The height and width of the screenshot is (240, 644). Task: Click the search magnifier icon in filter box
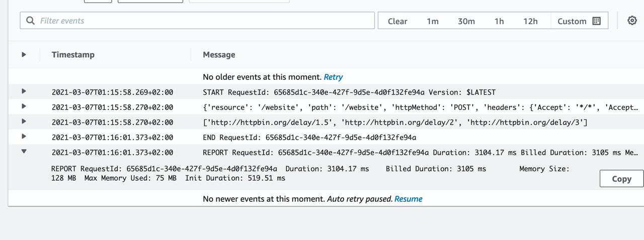point(31,21)
